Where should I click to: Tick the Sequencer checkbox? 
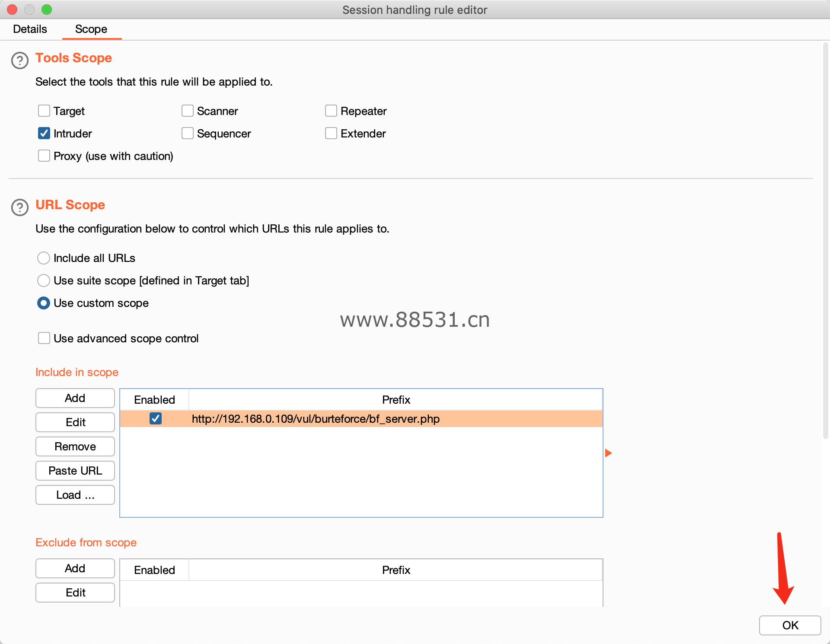pos(188,133)
